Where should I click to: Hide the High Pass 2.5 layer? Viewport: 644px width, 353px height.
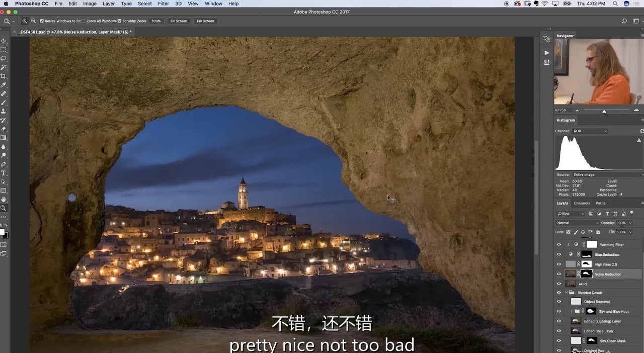point(558,264)
